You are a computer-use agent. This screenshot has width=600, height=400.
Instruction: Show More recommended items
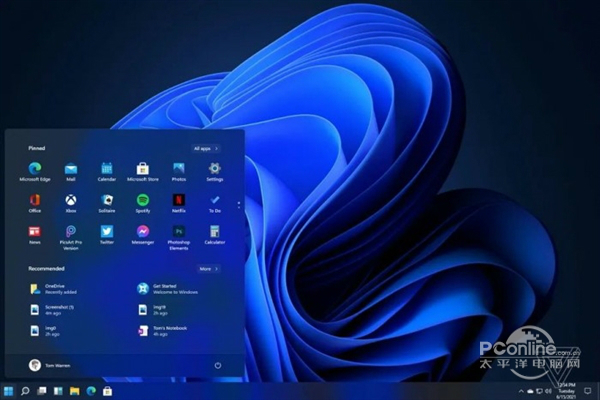pyautogui.click(x=209, y=269)
